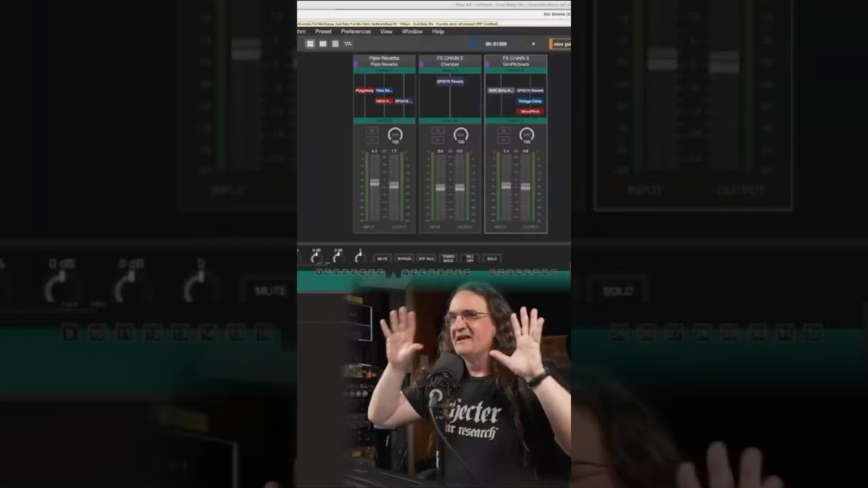Viewport: 868px width, 488px height.
Task: Click the output fader of FX CHAIN 2
Action: pyautogui.click(x=460, y=187)
